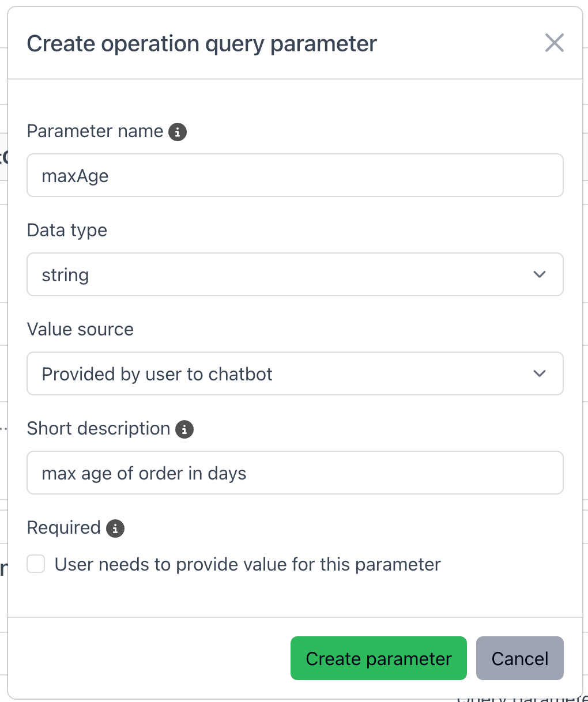
Task: Focus the 'max age of order in days' field
Action: pos(295,473)
